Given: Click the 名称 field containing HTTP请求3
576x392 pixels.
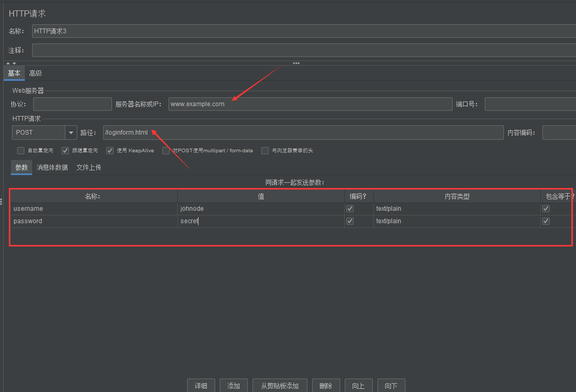Looking at the screenshot, I should [x=304, y=31].
